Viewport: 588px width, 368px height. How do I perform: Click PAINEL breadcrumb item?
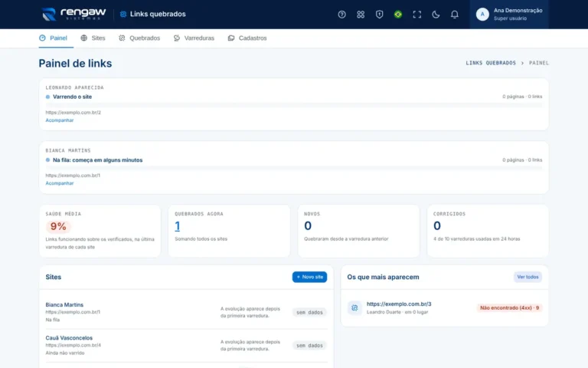[539, 63]
